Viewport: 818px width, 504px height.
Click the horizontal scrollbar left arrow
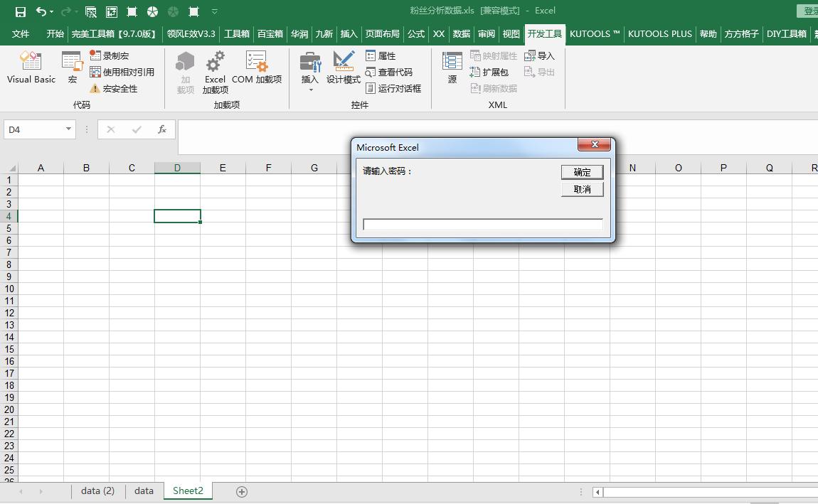click(x=597, y=491)
